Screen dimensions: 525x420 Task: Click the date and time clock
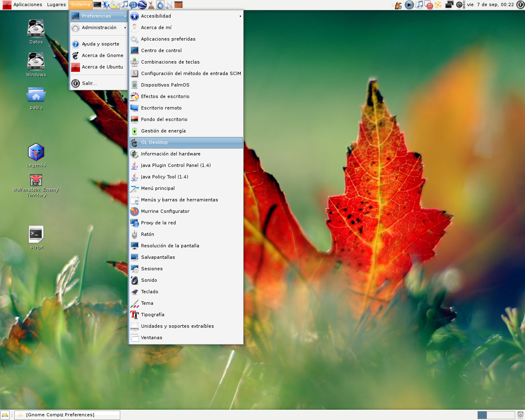click(x=491, y=5)
